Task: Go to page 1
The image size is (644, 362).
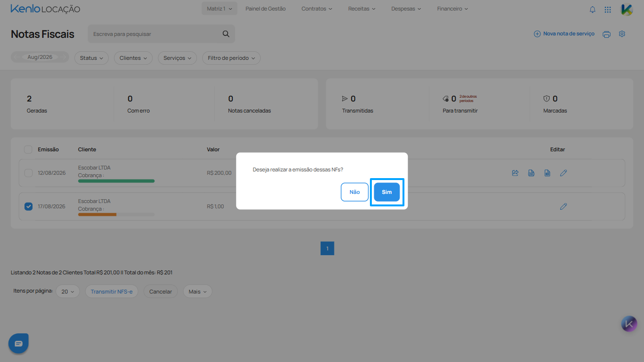Action: pyautogui.click(x=327, y=249)
